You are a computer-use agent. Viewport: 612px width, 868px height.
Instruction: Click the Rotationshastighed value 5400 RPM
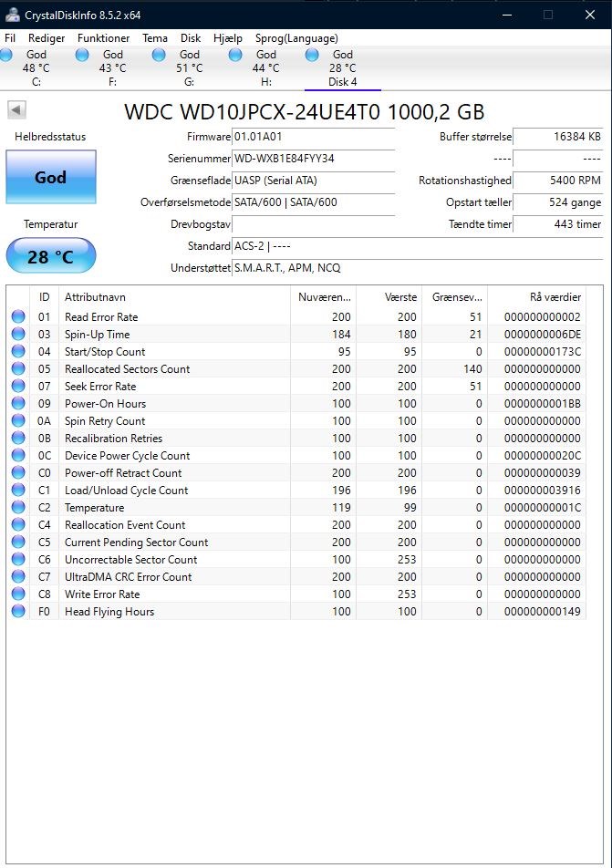point(557,181)
